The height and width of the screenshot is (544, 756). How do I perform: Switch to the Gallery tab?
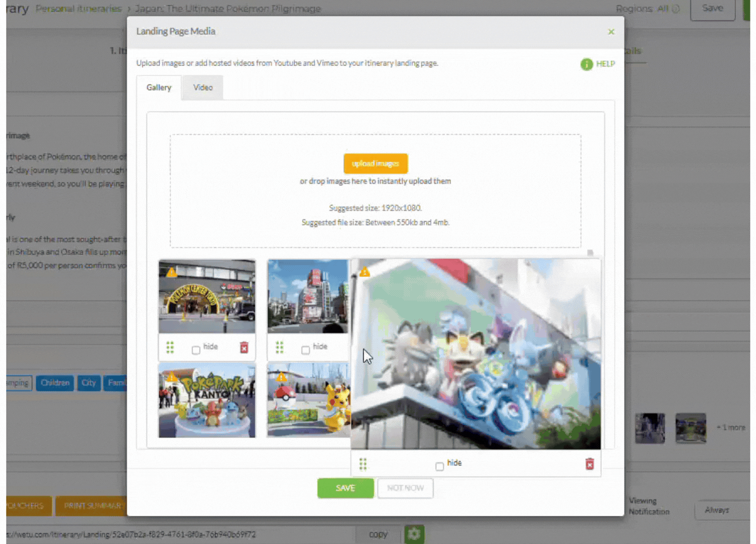coord(159,88)
